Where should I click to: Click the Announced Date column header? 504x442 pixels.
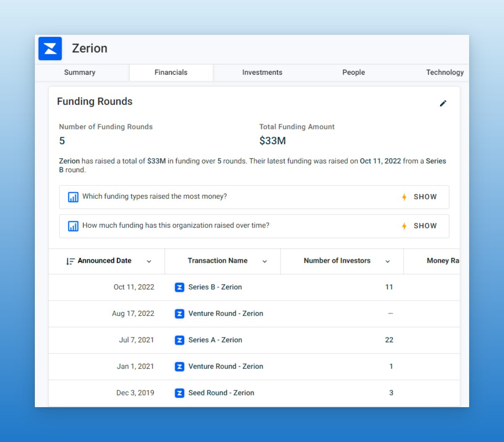[x=107, y=261]
